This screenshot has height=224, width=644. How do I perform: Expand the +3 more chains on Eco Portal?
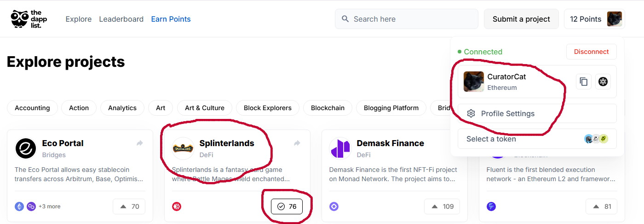click(x=49, y=206)
